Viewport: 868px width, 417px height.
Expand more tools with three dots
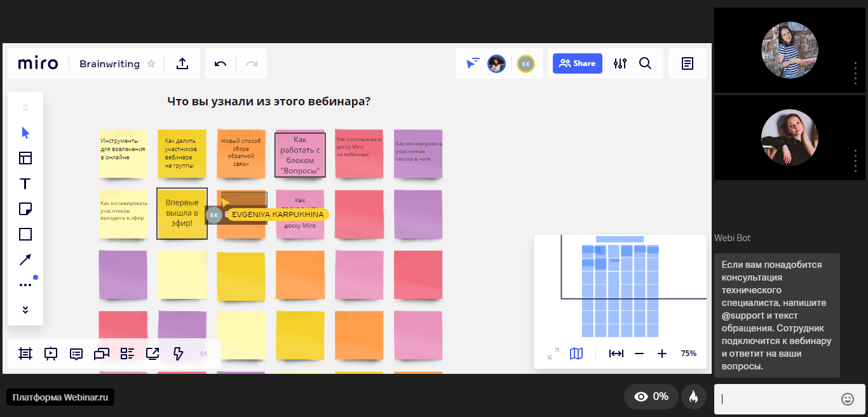(x=25, y=285)
